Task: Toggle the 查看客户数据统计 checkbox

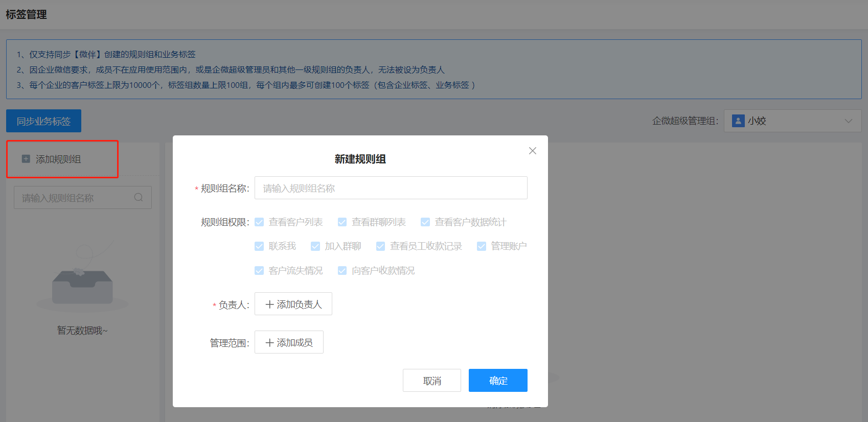Action: click(425, 222)
